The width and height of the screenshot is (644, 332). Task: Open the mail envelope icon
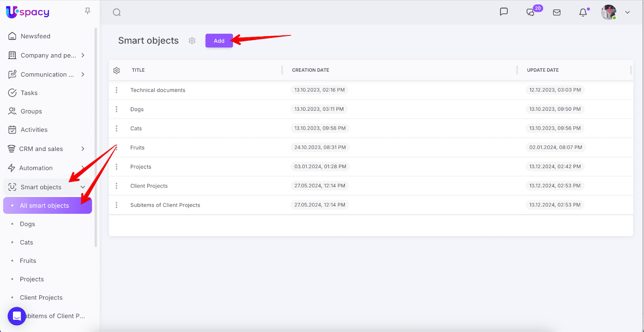pyautogui.click(x=557, y=12)
